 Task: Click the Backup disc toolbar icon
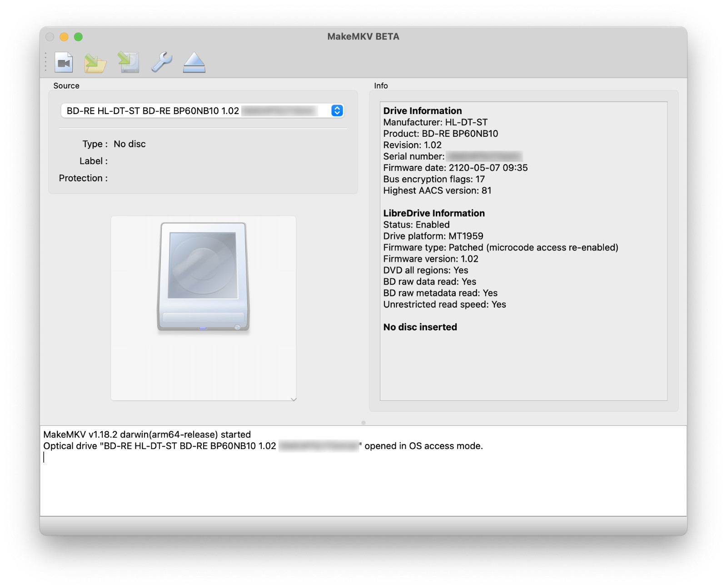pos(129,62)
